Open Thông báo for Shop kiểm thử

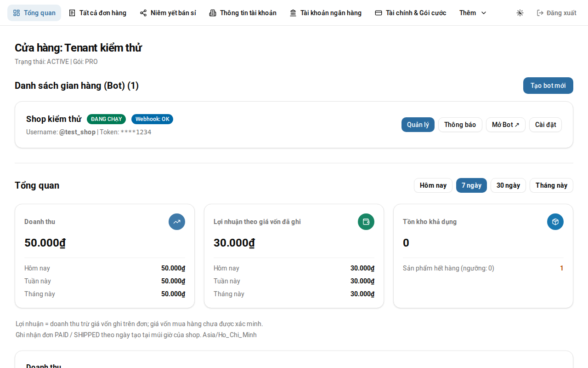460,125
